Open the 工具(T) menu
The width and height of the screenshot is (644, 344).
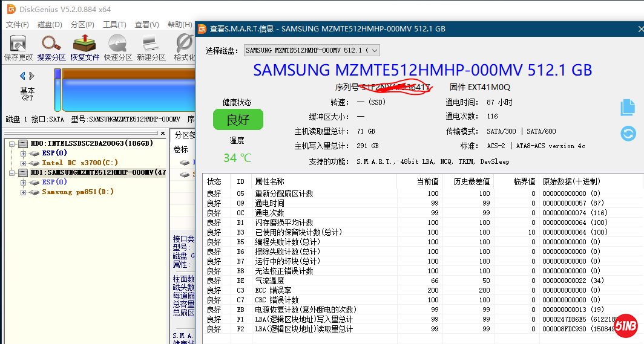(114, 25)
